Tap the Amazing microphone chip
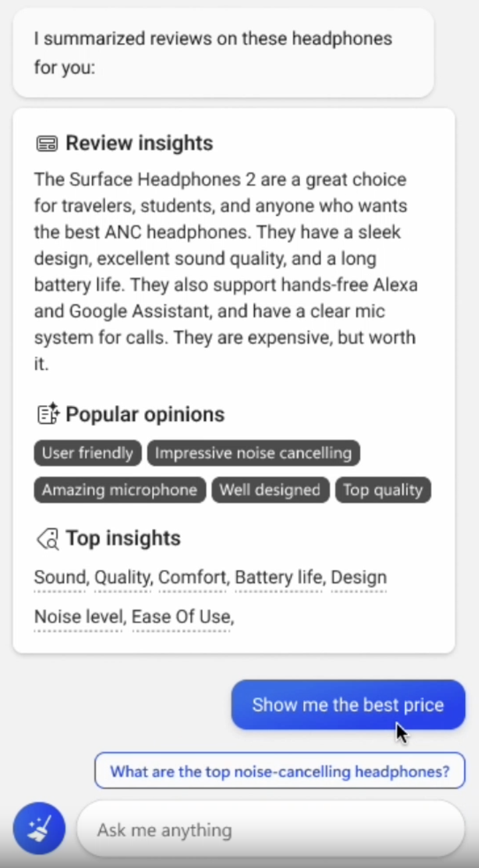The image size is (479, 868). click(x=119, y=490)
